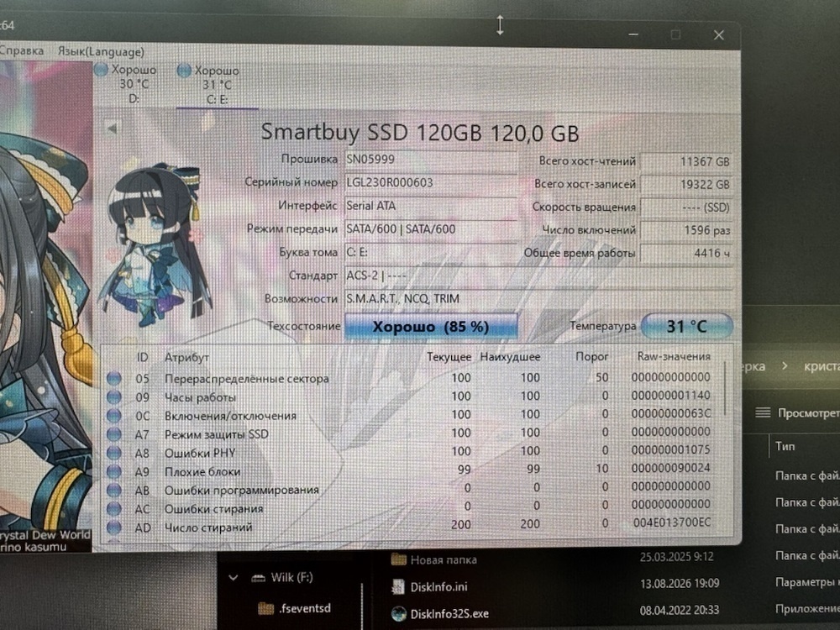Click status orb for attribute AC Ошибки стирания

[x=113, y=508]
